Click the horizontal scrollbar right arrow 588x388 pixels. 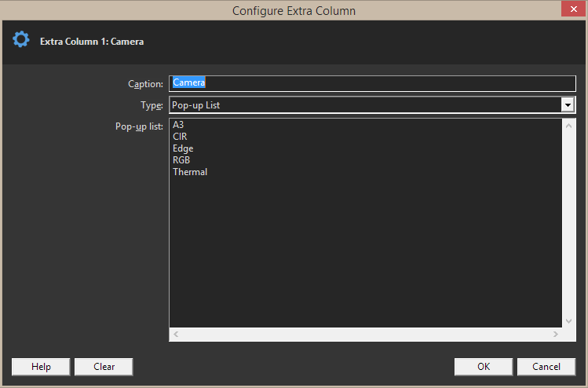point(556,335)
